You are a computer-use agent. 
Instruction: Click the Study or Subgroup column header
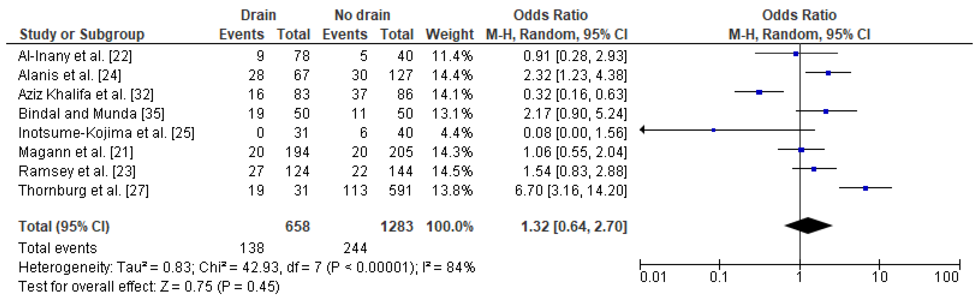point(82,35)
